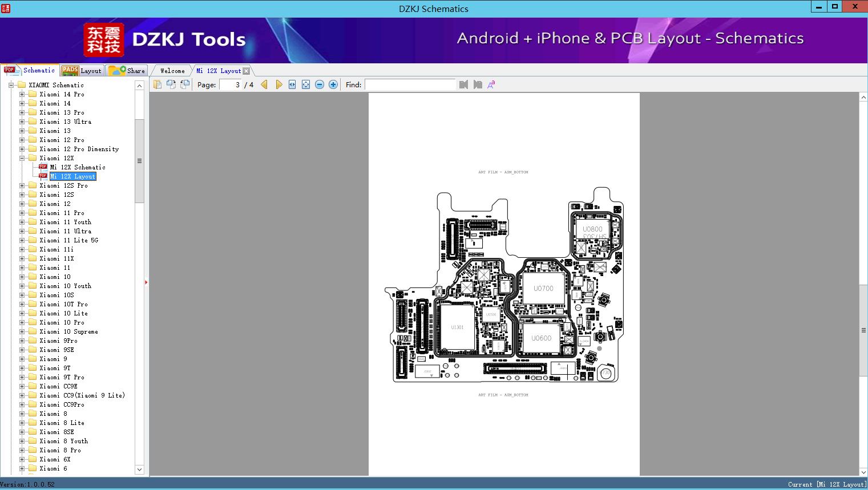868x490 pixels.
Task: Click the Find text box
Action: [410, 84]
